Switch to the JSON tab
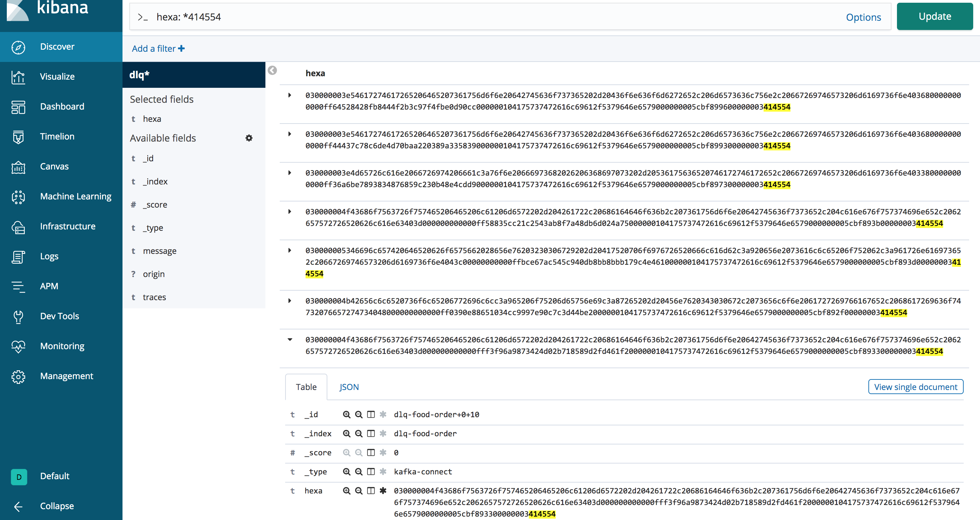The height and width of the screenshot is (520, 980). tap(349, 387)
